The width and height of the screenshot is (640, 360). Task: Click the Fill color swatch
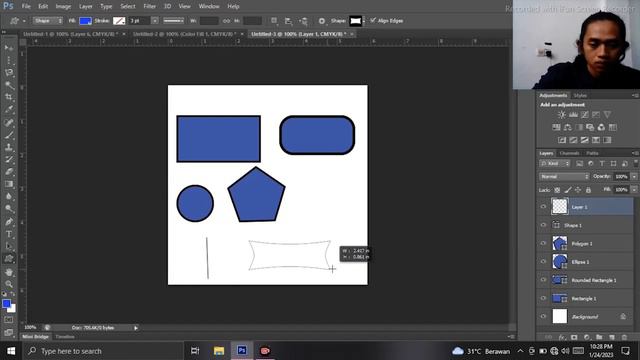[85, 21]
